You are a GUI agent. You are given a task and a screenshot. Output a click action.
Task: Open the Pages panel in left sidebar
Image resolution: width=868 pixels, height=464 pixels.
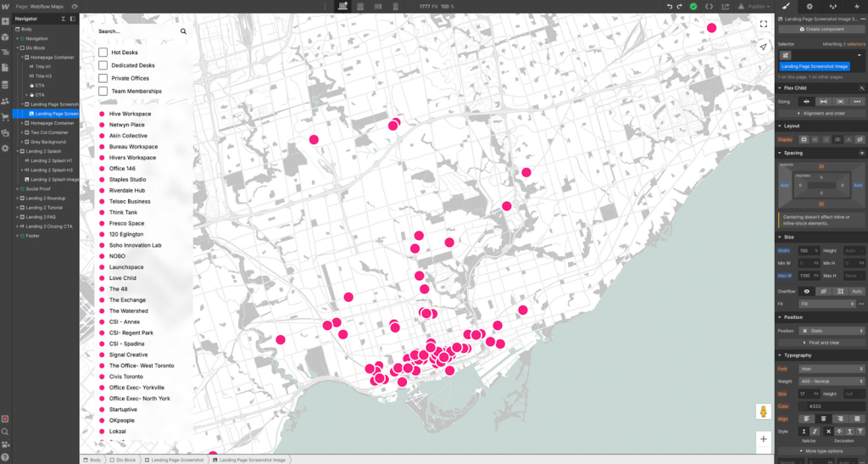click(5, 68)
